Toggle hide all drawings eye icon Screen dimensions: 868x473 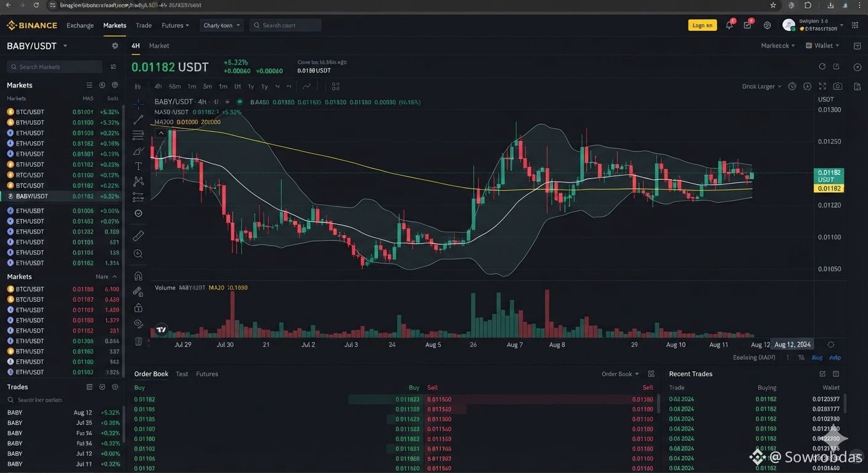(138, 324)
